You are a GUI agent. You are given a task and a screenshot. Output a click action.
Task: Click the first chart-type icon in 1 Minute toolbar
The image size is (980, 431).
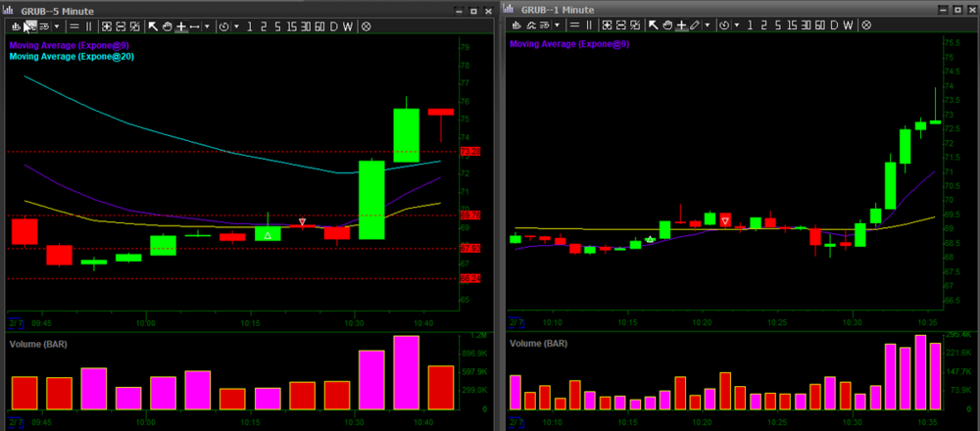click(x=516, y=26)
